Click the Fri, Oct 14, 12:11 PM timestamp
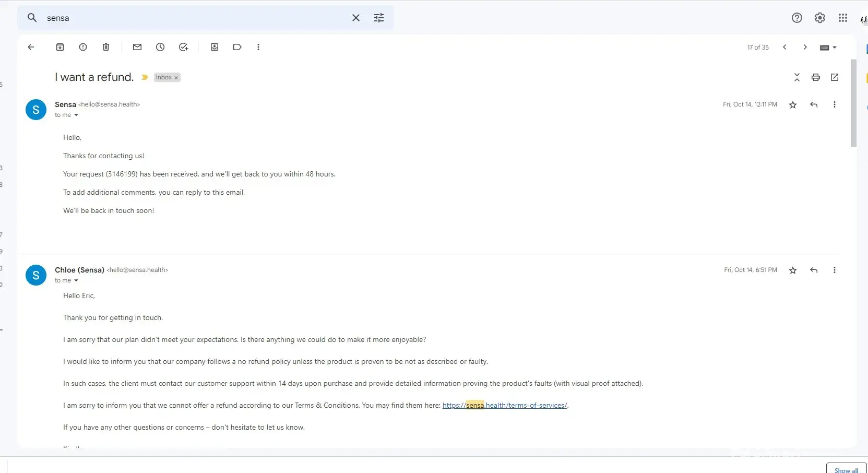Viewport: 868px width, 473px height. coord(750,104)
